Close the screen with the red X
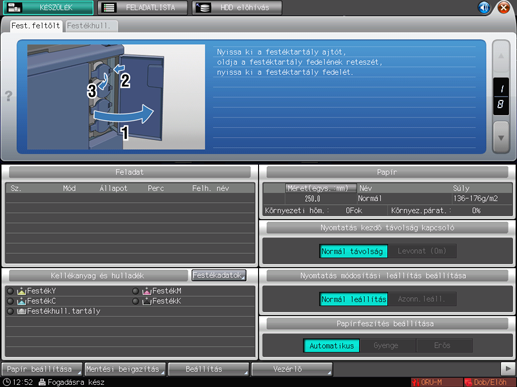 (504, 7)
